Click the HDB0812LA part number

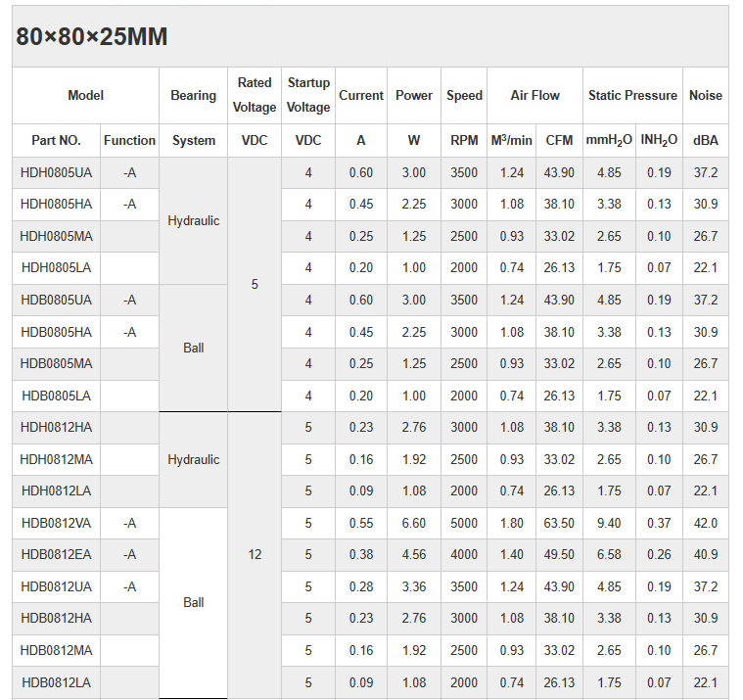(x=56, y=682)
